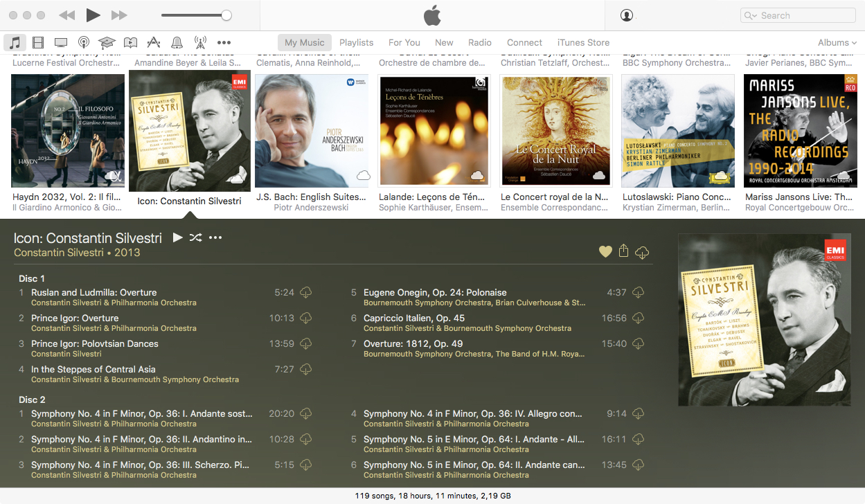Open the Albums view dropdown
Screen dimensions: 865x504
[837, 43]
